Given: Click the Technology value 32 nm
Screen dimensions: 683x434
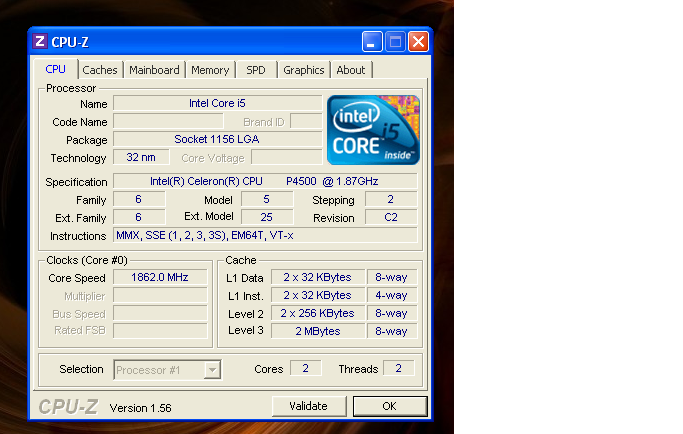Looking at the screenshot, I should point(141,157).
